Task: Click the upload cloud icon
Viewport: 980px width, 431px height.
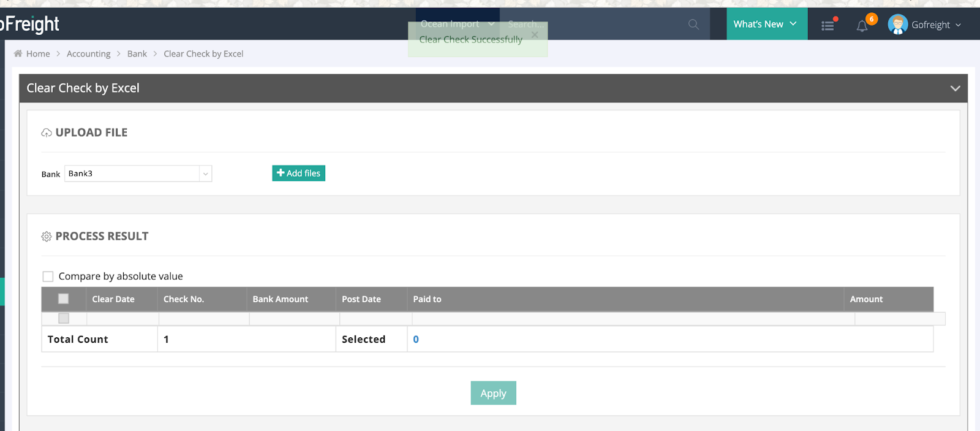Action: (x=47, y=133)
